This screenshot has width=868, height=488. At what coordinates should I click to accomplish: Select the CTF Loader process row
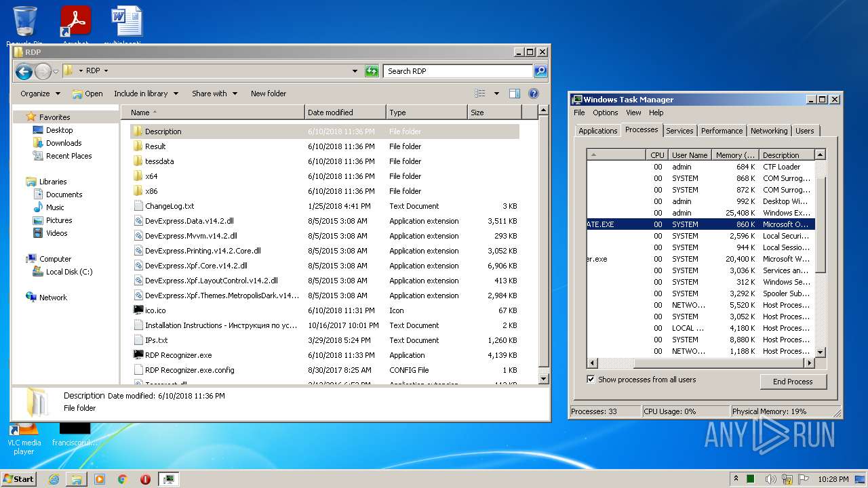[701, 167]
